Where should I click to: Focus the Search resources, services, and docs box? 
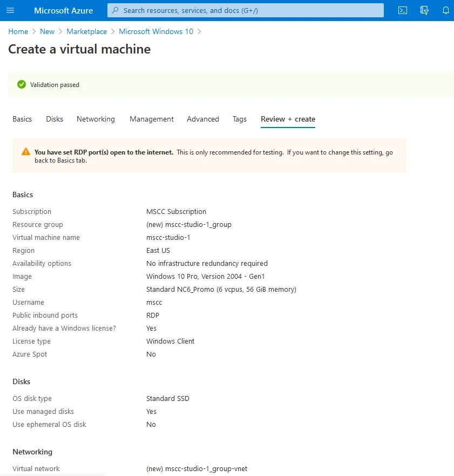coord(245,10)
